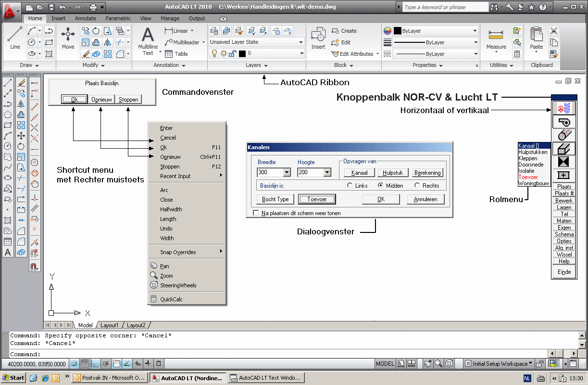
Task: Select the Move tool in Modify panel
Action: tap(68, 38)
